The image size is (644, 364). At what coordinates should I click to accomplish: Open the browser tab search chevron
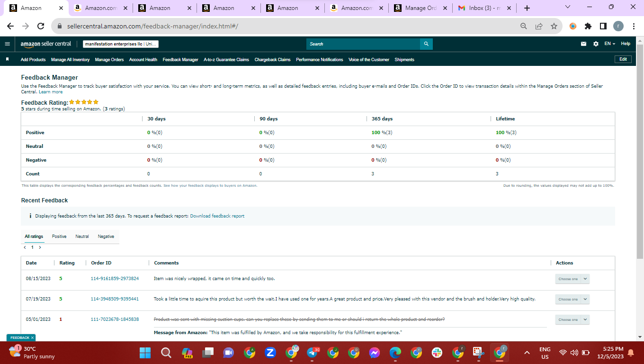(x=568, y=7)
